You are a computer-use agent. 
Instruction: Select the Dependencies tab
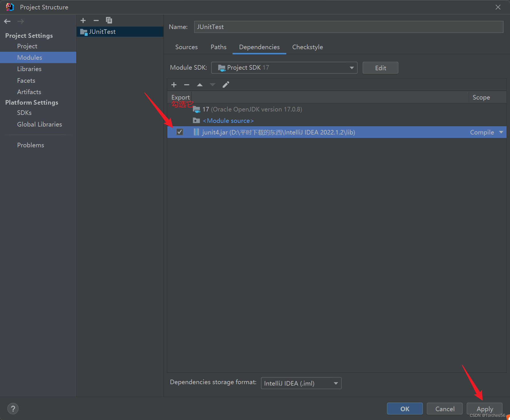(259, 47)
